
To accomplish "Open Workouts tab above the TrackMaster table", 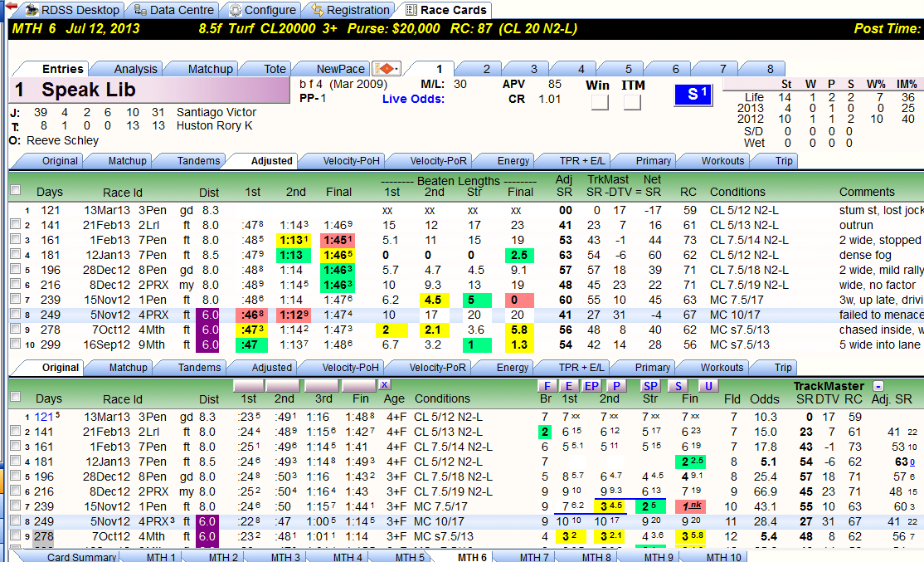I will click(x=722, y=368).
